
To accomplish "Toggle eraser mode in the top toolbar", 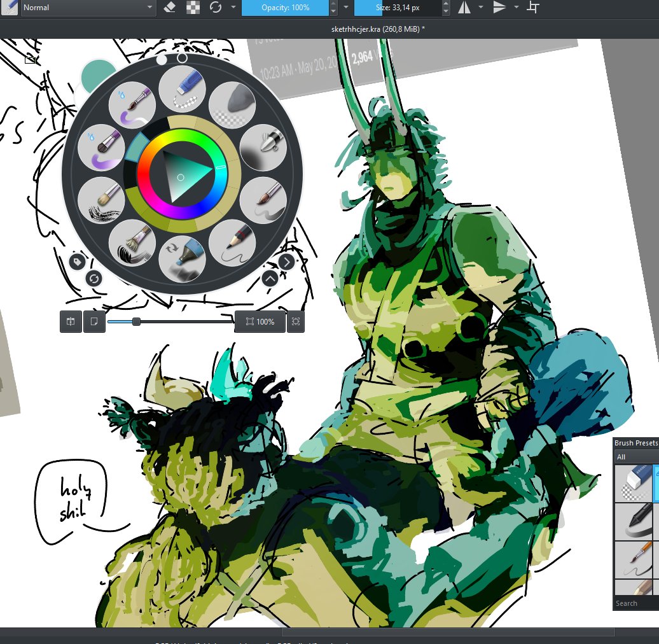I will [170, 7].
